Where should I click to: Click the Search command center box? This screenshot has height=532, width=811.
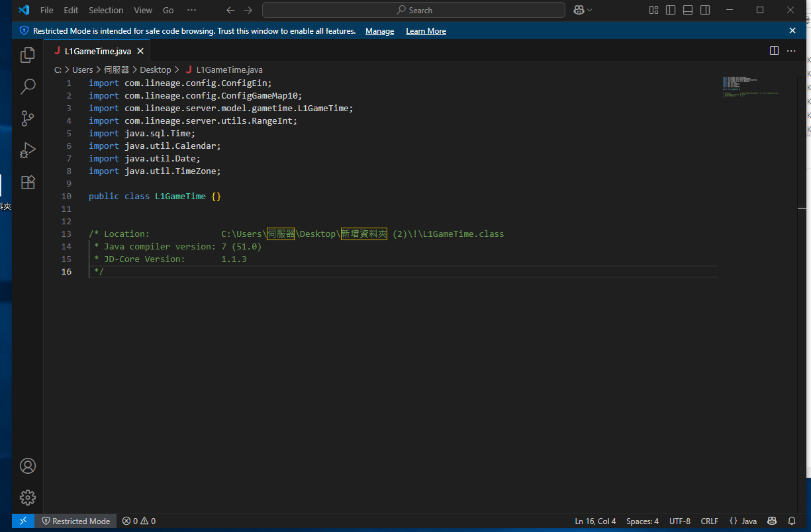[x=414, y=10]
